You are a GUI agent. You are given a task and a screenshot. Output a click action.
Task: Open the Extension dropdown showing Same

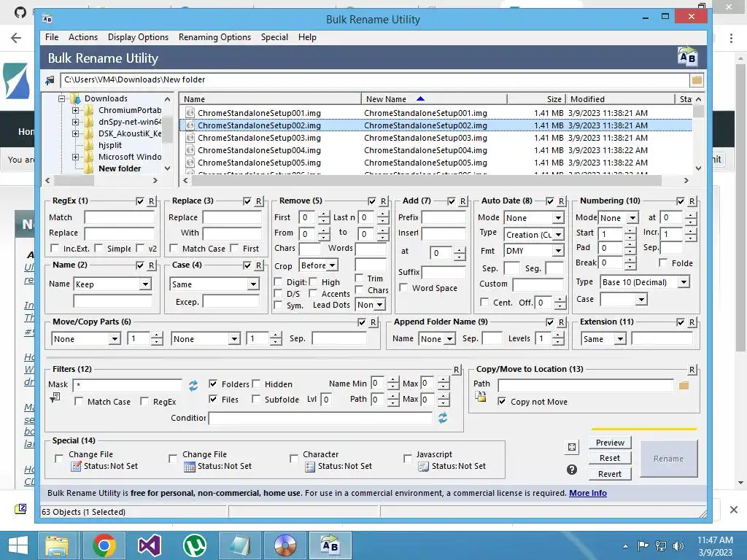pyautogui.click(x=603, y=338)
